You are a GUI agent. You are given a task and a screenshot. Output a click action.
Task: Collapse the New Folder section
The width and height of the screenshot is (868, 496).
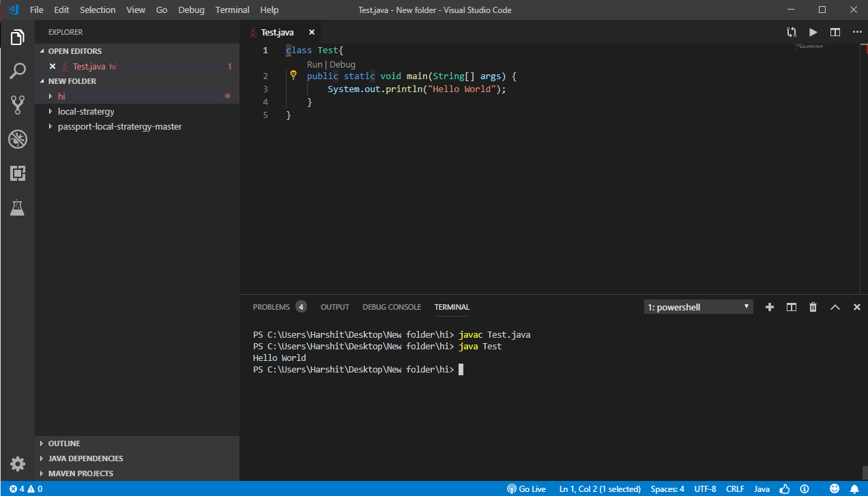pyautogui.click(x=137, y=81)
